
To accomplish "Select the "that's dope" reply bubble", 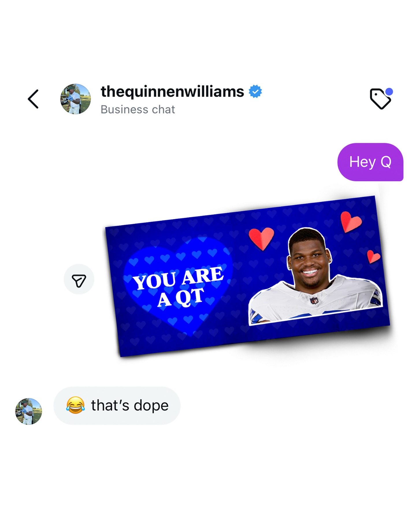I will [x=117, y=406].
